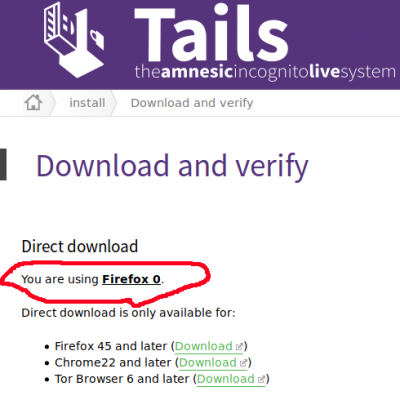This screenshot has height=400, width=400.
Task: Click the Direct download is only available text
Action: click(x=128, y=313)
